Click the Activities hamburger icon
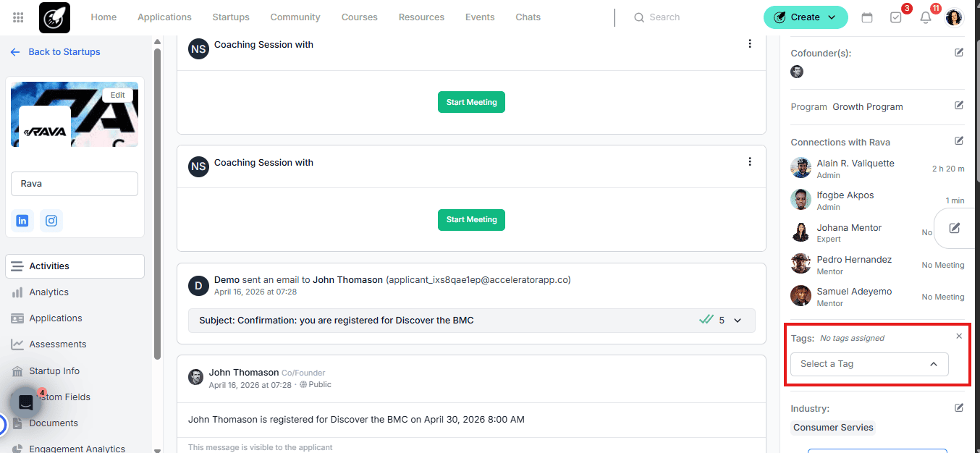980x453 pixels. click(17, 266)
